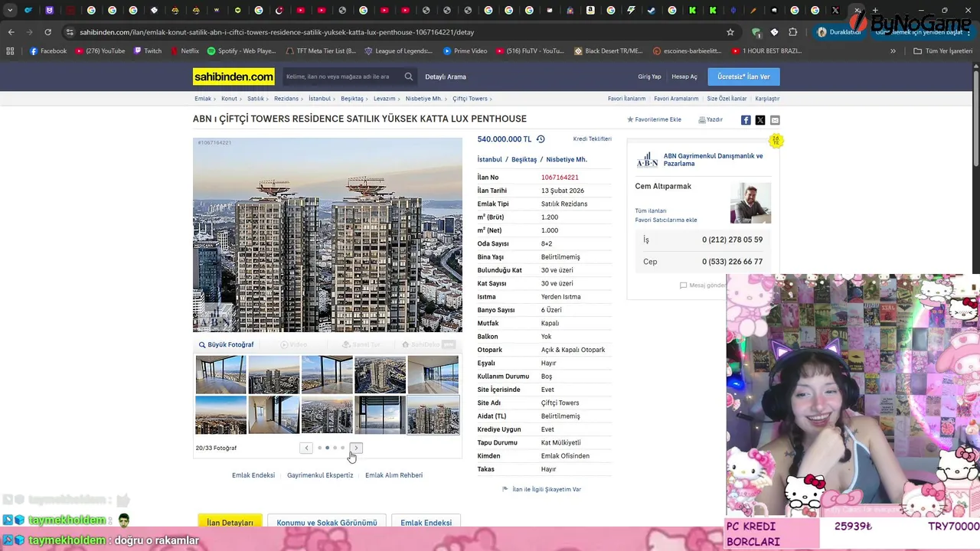The height and width of the screenshot is (551, 980).
Task: Click ABN Gayrimenkul company logo
Action: click(x=647, y=159)
